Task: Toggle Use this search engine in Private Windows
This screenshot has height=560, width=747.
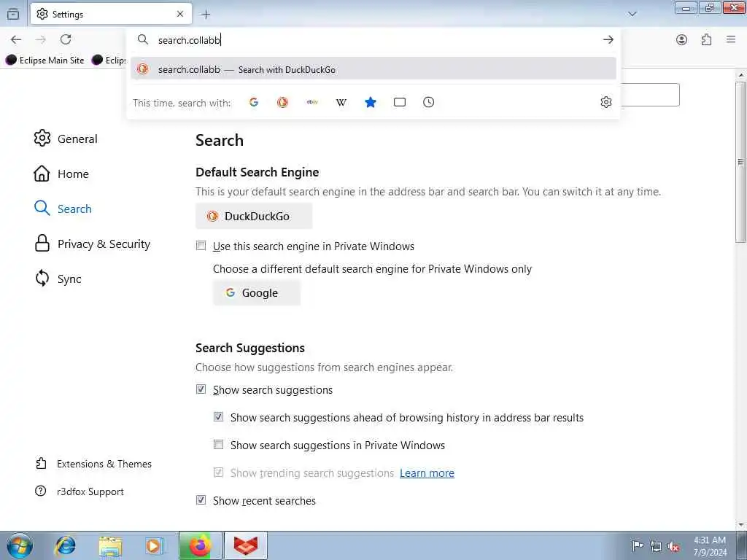Action: tap(201, 246)
